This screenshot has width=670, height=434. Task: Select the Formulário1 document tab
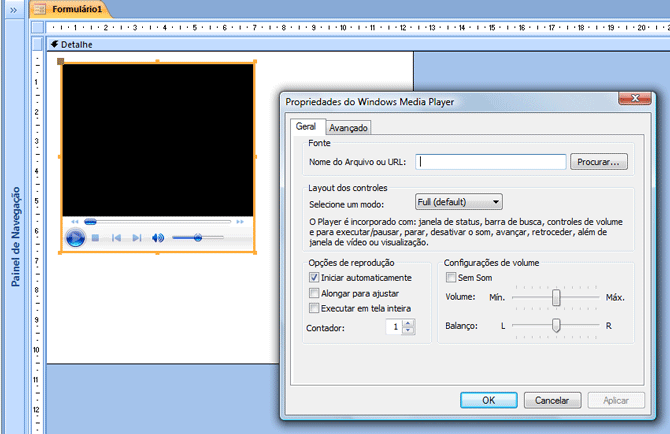point(70,9)
